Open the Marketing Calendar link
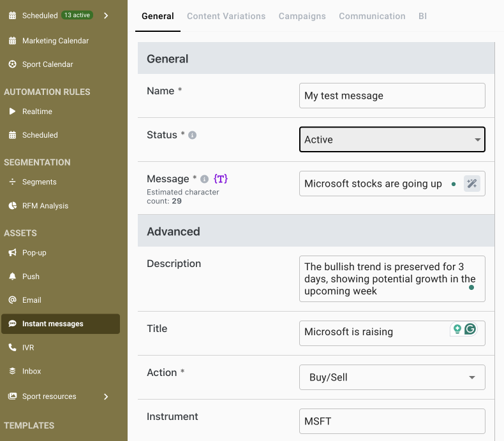 55,41
